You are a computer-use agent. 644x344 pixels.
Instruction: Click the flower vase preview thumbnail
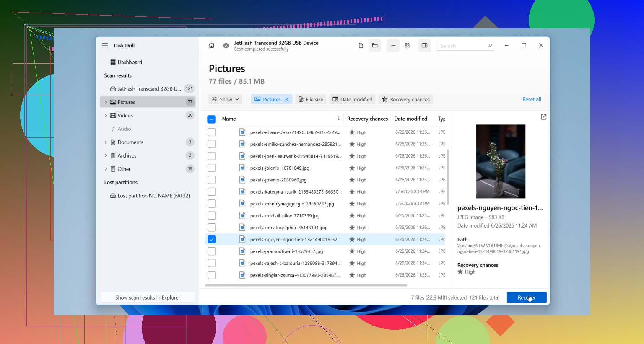click(x=501, y=161)
